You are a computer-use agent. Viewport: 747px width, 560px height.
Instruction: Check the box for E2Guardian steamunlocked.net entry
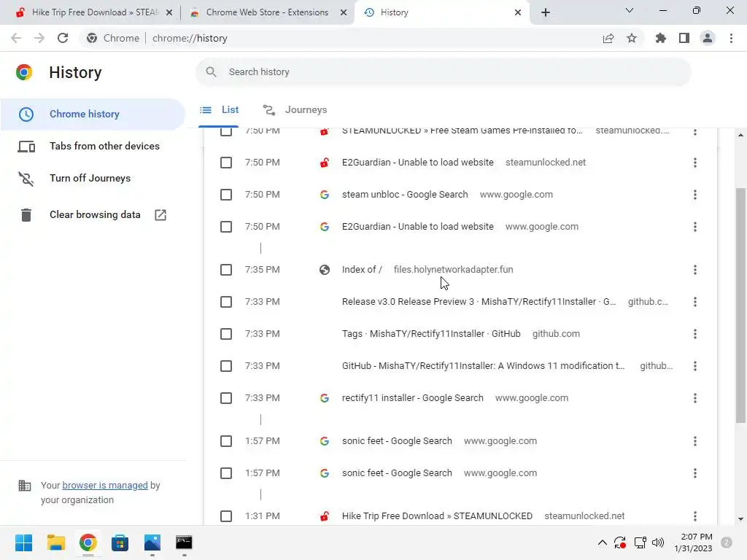(226, 163)
